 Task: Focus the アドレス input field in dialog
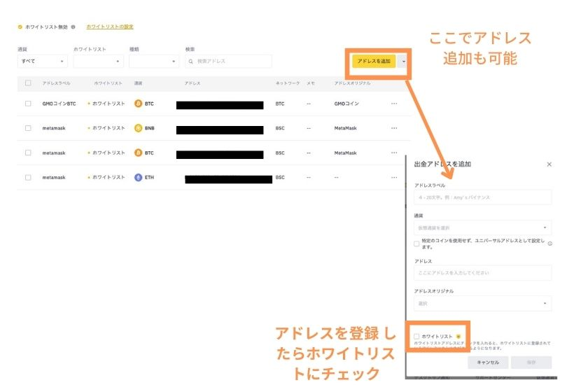pos(482,273)
